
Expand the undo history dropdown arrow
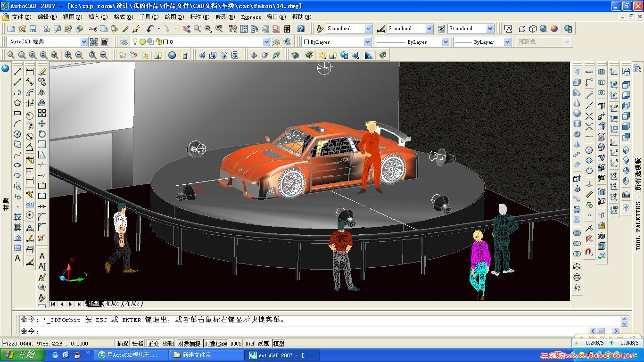[x=158, y=29]
